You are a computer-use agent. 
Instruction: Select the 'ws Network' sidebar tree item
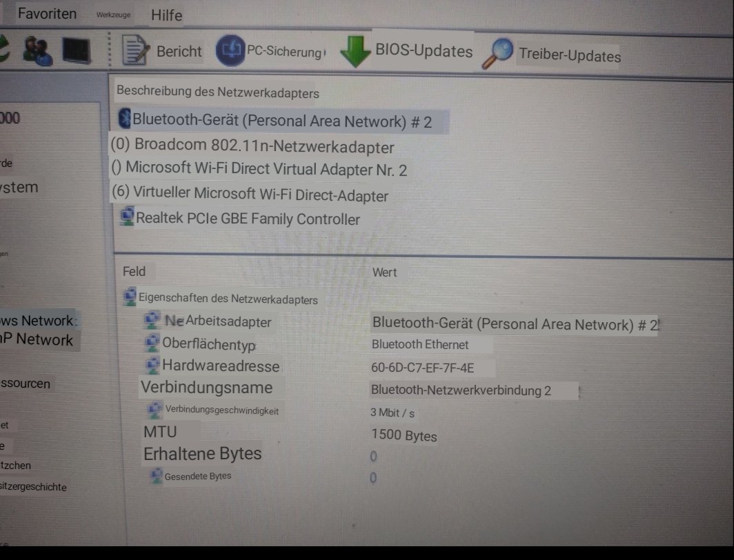[x=37, y=321]
